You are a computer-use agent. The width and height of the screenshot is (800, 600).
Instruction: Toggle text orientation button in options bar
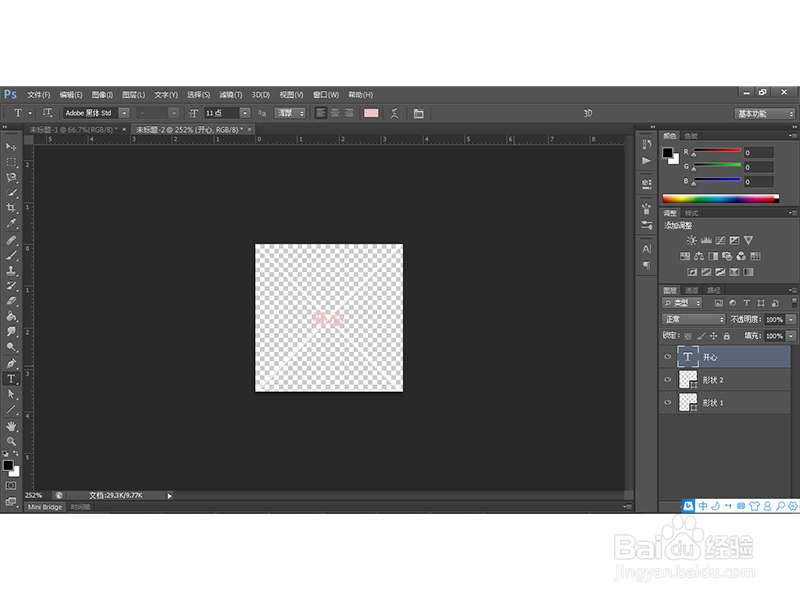(47, 113)
